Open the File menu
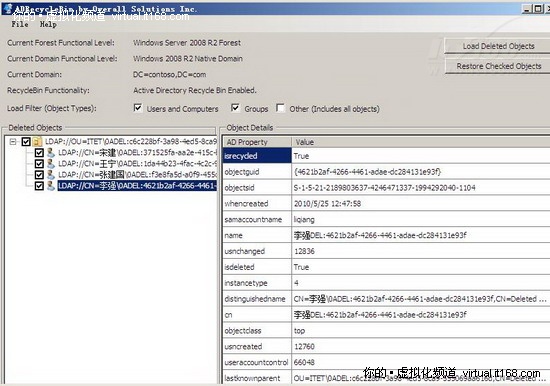550x386 pixels. [20, 24]
